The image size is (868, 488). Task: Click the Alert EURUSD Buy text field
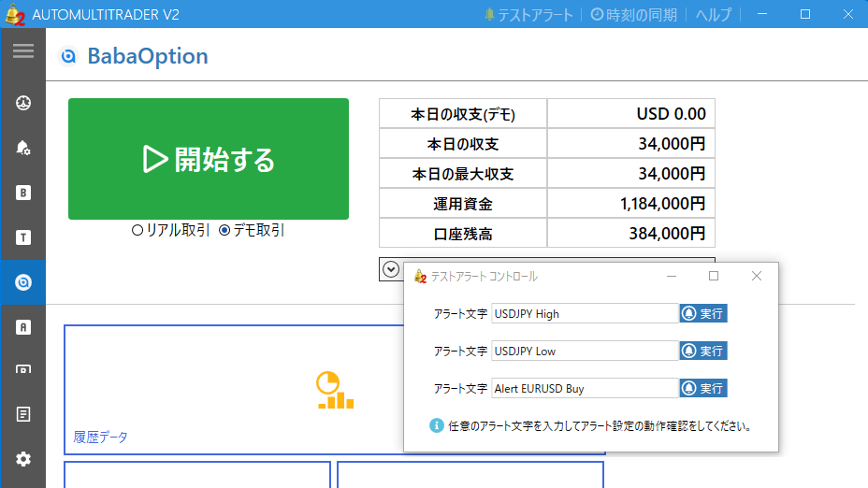coord(585,388)
